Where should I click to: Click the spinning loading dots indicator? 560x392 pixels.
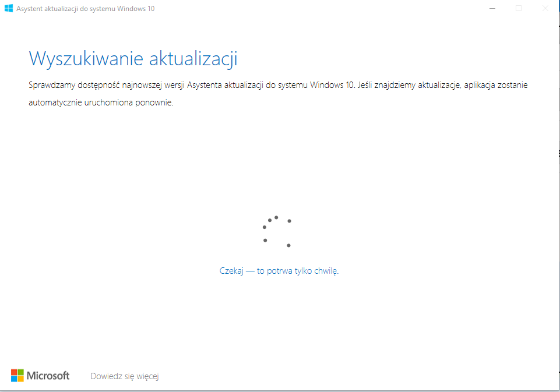click(277, 231)
